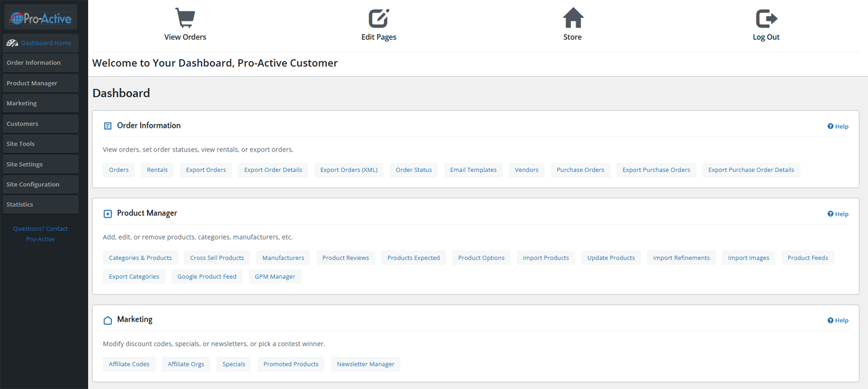The height and width of the screenshot is (389, 868).
Task: Open Help for Marketing section
Action: point(838,320)
